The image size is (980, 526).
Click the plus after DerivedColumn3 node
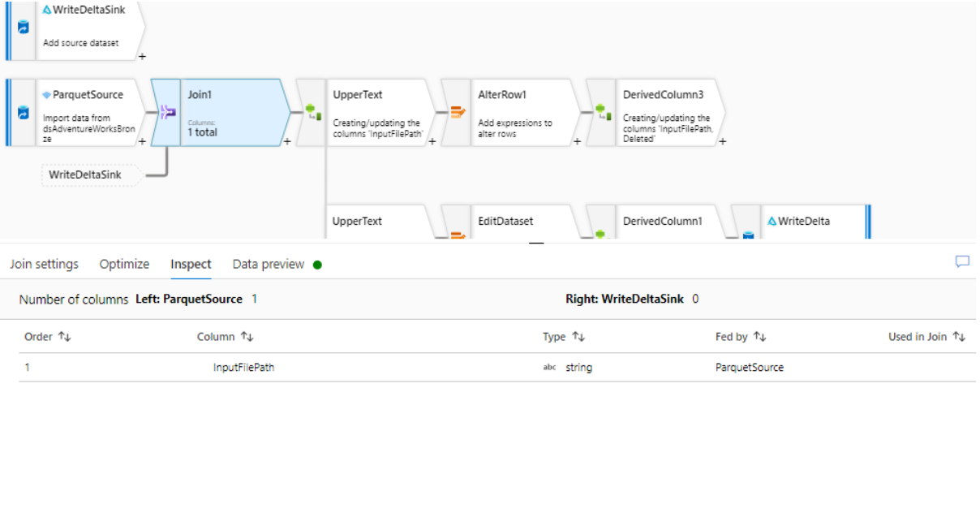click(722, 142)
